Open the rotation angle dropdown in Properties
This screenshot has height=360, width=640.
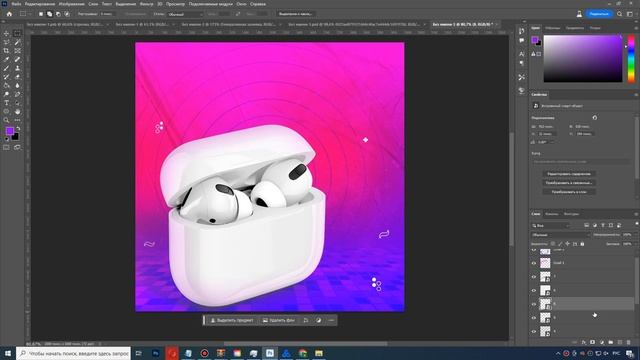click(x=552, y=142)
